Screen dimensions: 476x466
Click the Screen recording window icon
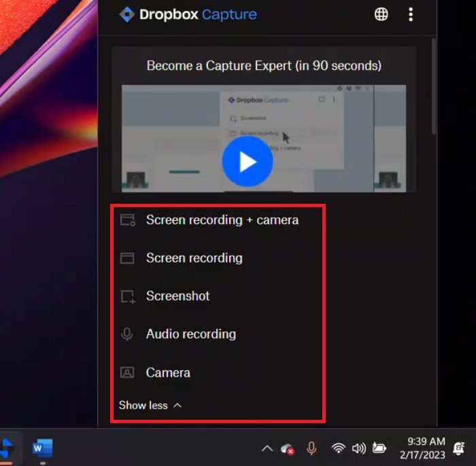(x=127, y=258)
